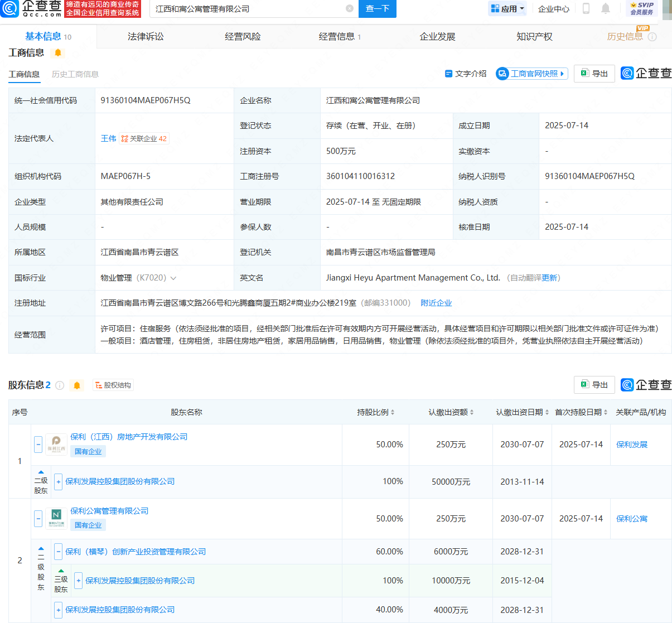Image resolution: width=672 pixels, height=623 pixels.
Task: Click the bell icon beside 股东信息
Action: coord(77,385)
